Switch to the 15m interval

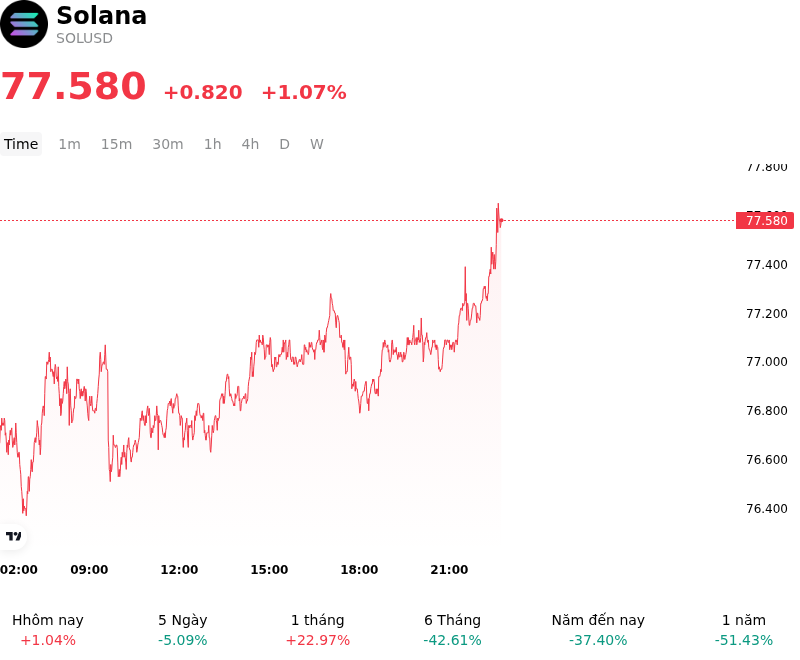[x=116, y=144]
